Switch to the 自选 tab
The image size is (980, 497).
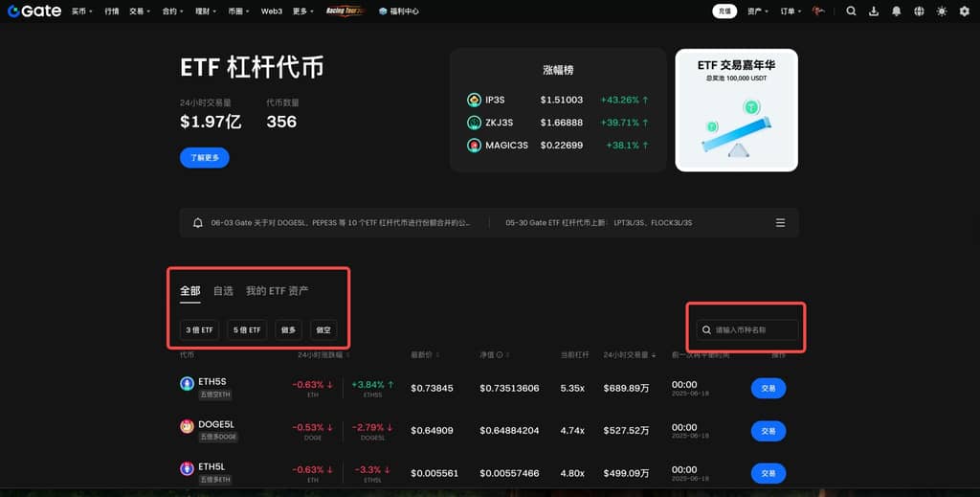tap(223, 291)
